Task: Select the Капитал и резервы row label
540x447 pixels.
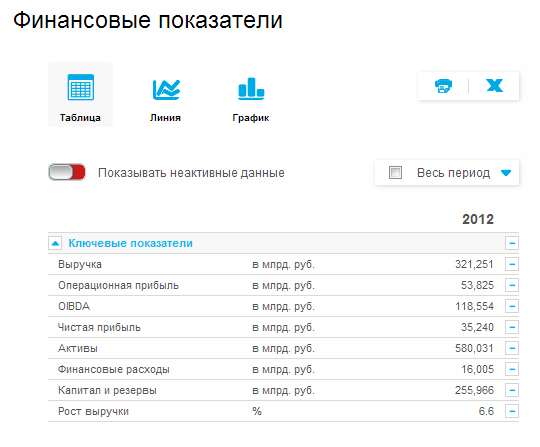Action: tap(107, 391)
